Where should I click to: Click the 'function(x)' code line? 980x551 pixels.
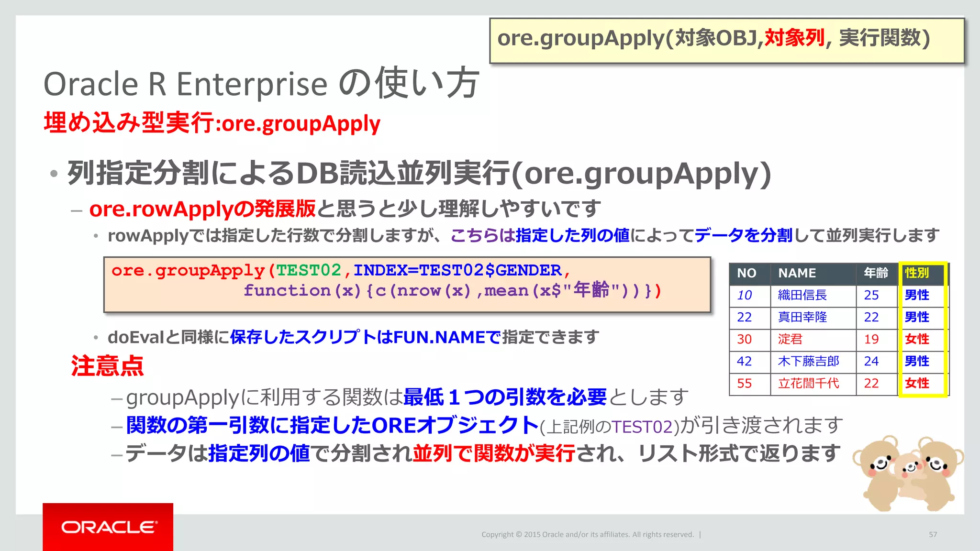coord(452,290)
